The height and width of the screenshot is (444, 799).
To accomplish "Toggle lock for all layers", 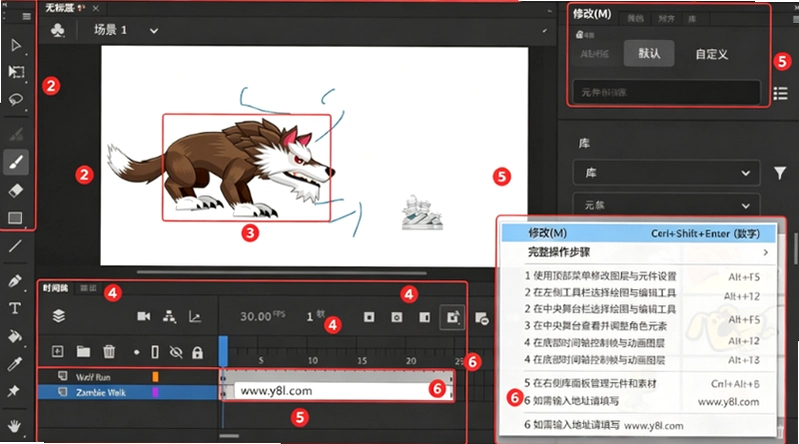I will click(x=197, y=352).
